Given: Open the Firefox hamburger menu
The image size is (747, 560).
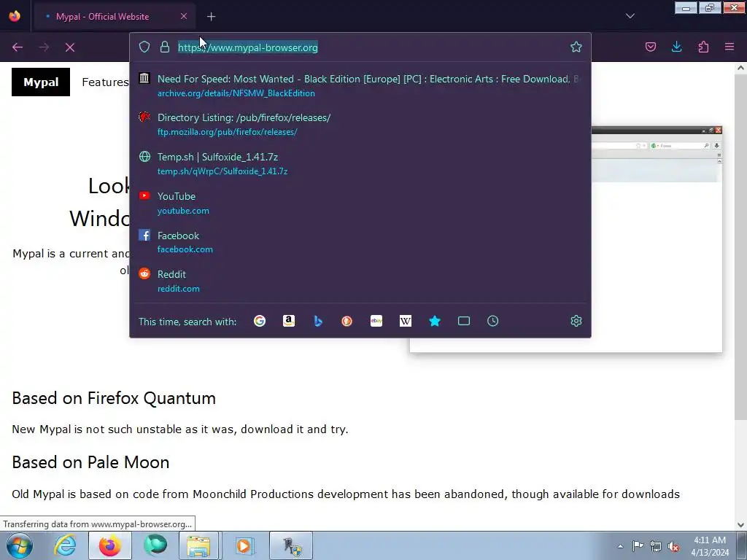Looking at the screenshot, I should click(x=729, y=47).
